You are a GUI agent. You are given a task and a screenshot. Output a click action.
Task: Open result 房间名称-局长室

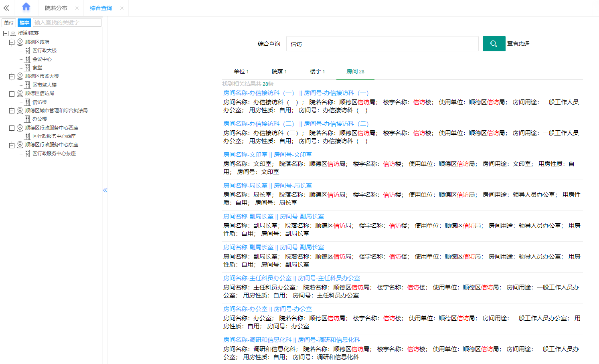(x=267, y=186)
